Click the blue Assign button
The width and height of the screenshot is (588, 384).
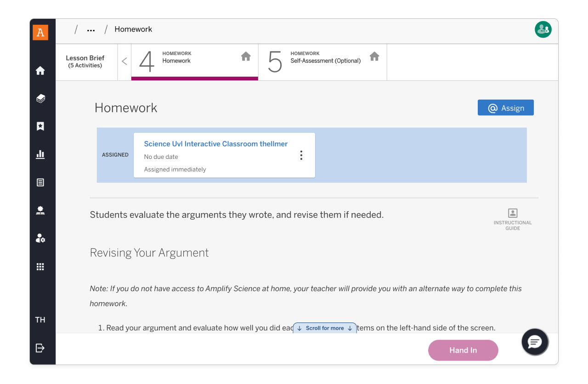[505, 108]
